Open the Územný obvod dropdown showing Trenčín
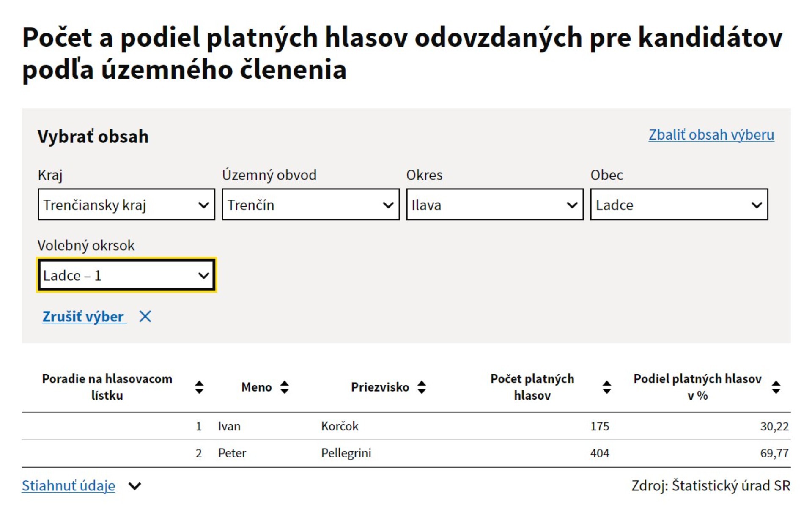 point(310,205)
